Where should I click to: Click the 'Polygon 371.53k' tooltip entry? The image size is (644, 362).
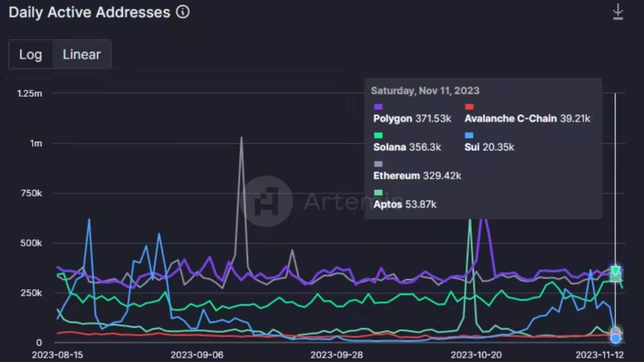tap(412, 119)
